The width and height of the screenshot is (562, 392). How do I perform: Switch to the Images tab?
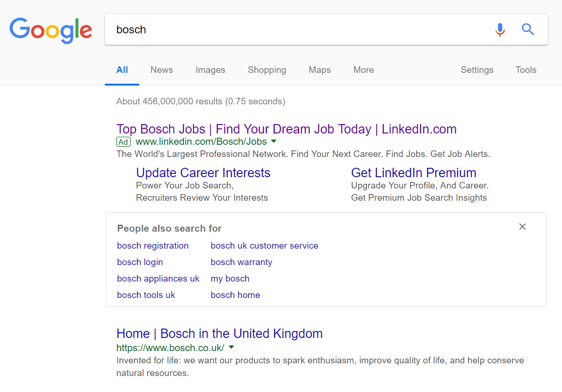coord(210,70)
